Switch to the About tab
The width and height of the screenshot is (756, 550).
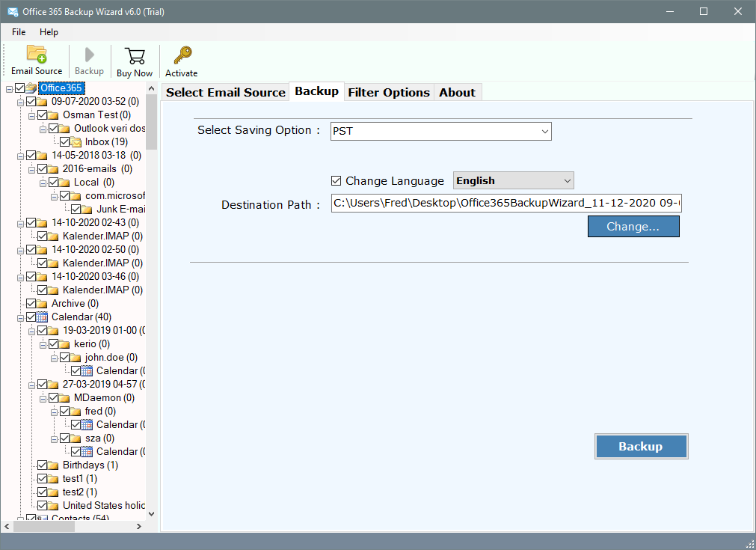coord(457,92)
